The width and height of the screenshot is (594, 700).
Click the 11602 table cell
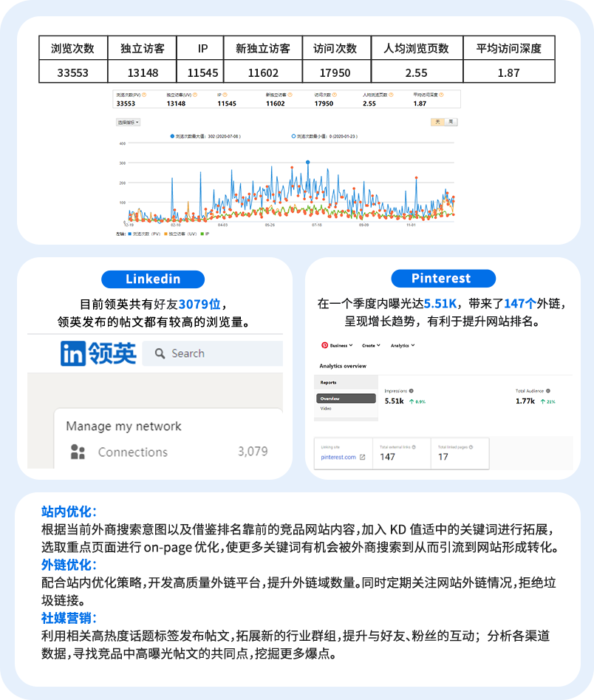263,72
